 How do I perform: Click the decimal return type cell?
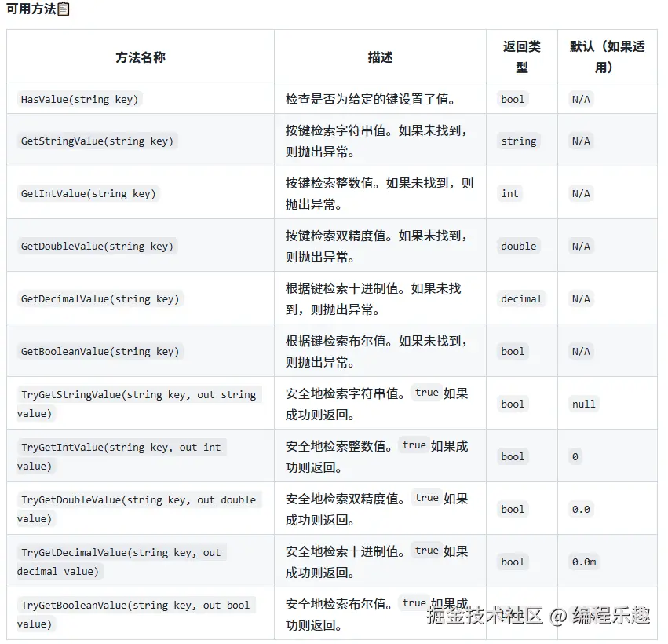pos(521,298)
